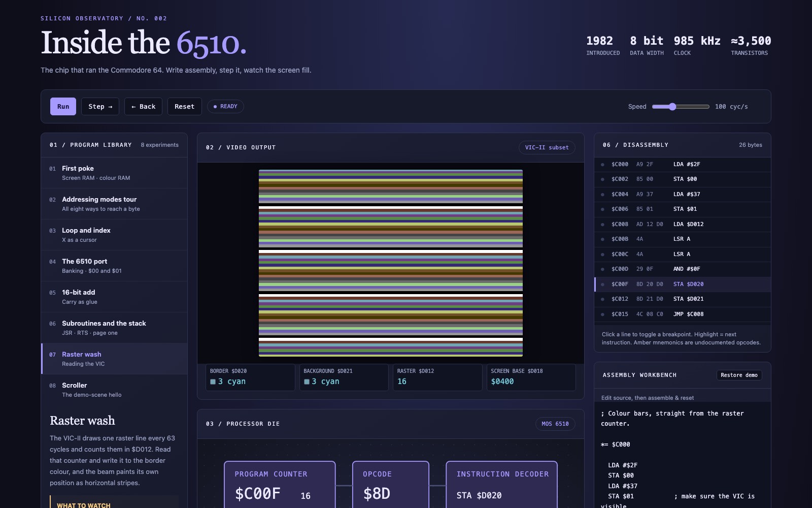Click the 8 experiments count
Image resolution: width=812 pixels, height=508 pixels.
click(x=160, y=145)
